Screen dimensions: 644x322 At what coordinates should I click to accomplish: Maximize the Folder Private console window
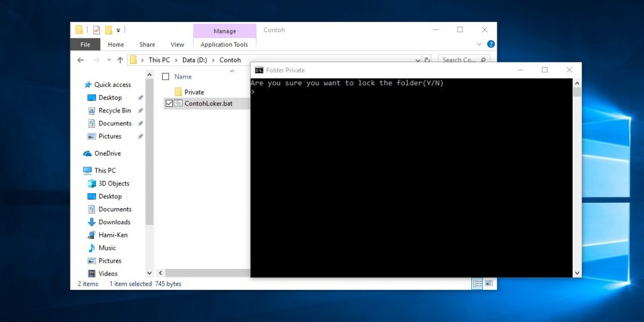[x=545, y=70]
